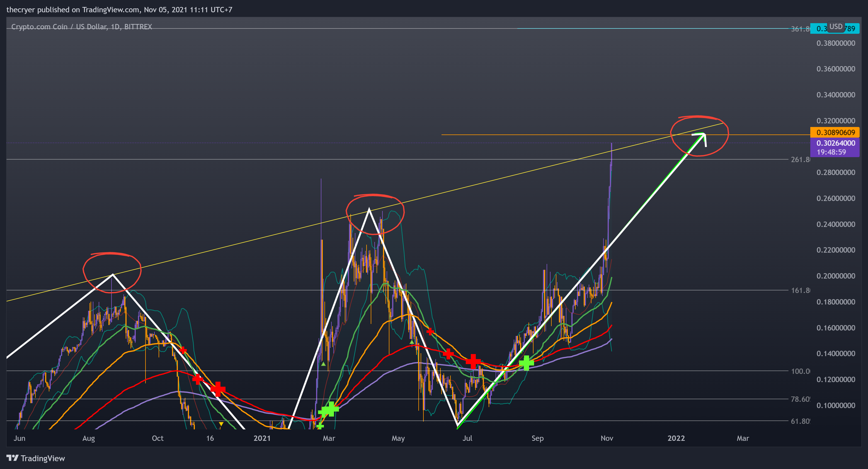Click the 0.22000000 price scale value

[x=836, y=250]
